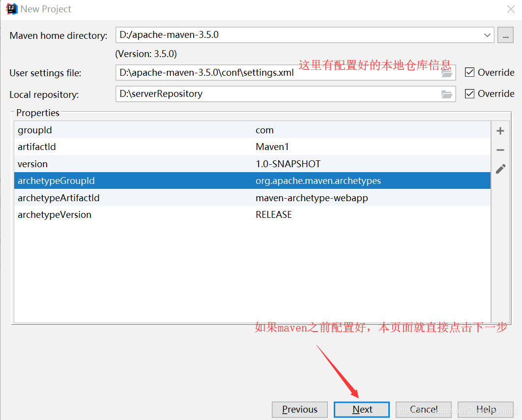The width and height of the screenshot is (522, 420).
Task: Click the Cancel button
Action: tap(424, 409)
